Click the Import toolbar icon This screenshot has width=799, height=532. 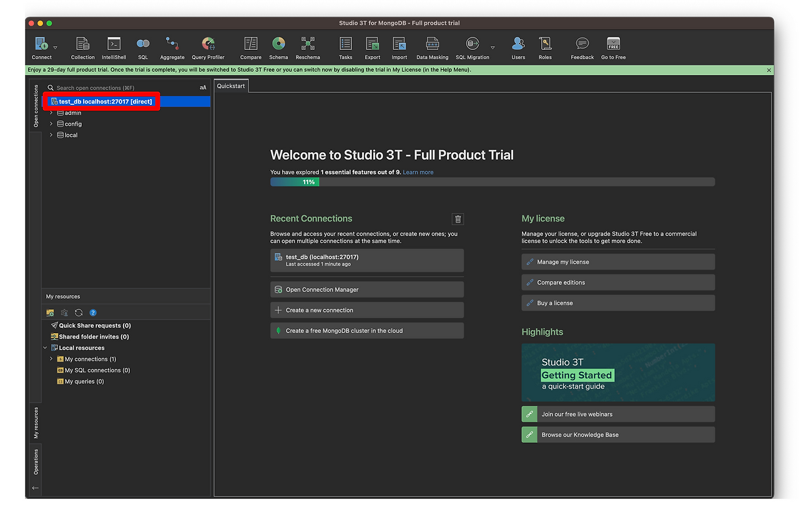399,44
